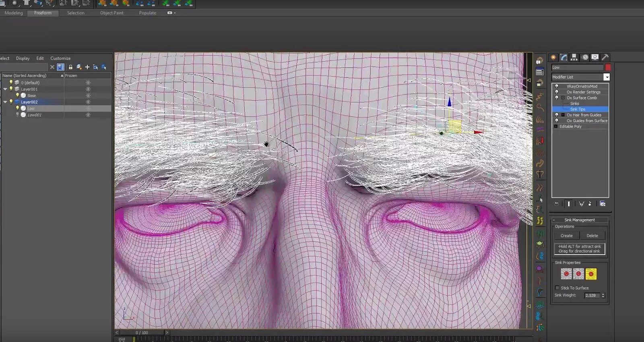Collapse Layer002 in layer explorer
Viewport: 644px width, 342px height.
tap(5, 102)
